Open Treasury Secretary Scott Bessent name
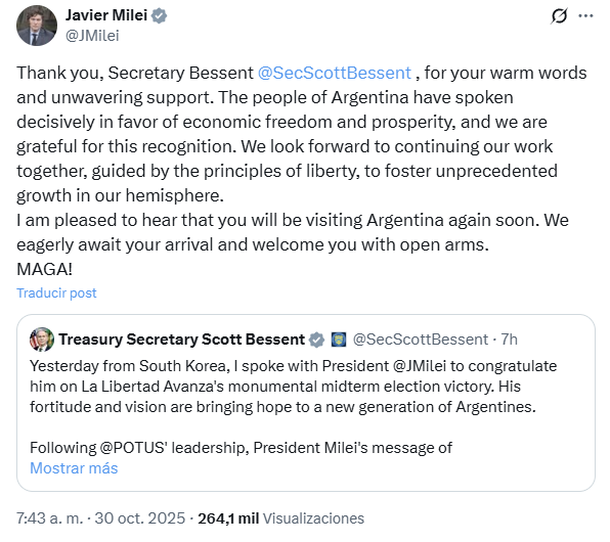The width and height of the screenshot is (610, 542). [180, 339]
